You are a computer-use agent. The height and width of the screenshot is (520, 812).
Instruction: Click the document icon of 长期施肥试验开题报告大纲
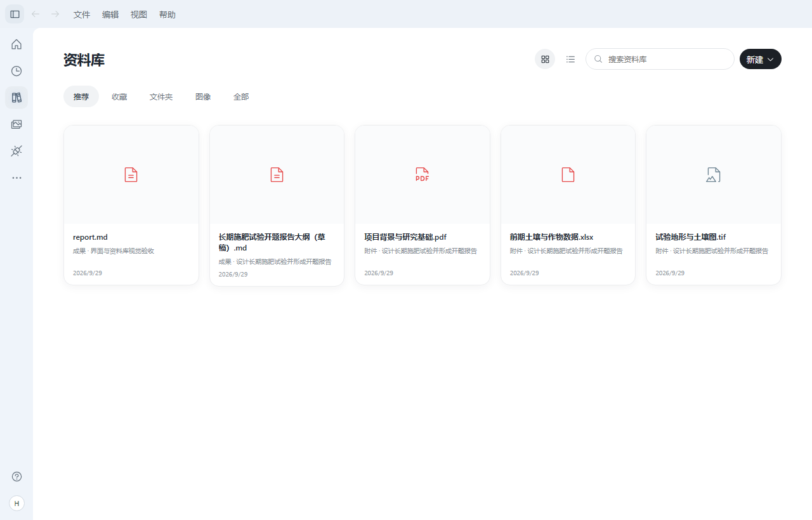pyautogui.click(x=277, y=175)
